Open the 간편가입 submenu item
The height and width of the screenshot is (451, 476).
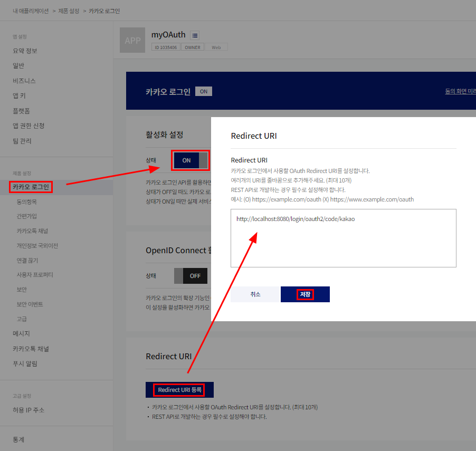point(27,216)
